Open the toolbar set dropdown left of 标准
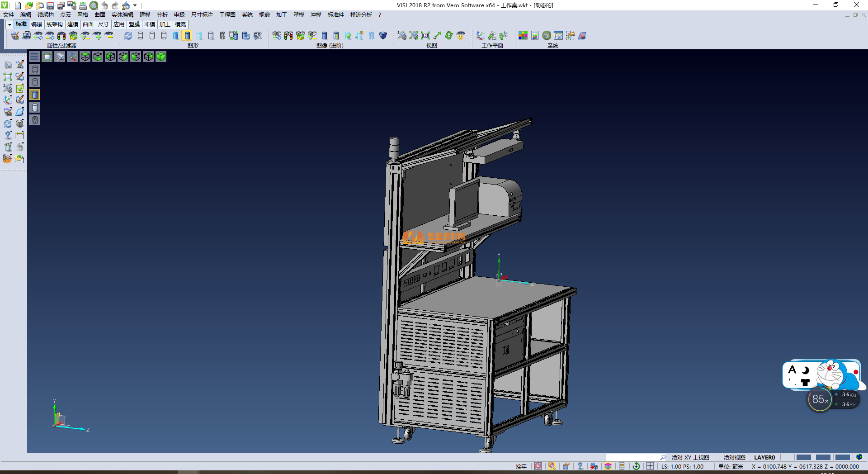The image size is (868, 474). pyautogui.click(x=9, y=24)
